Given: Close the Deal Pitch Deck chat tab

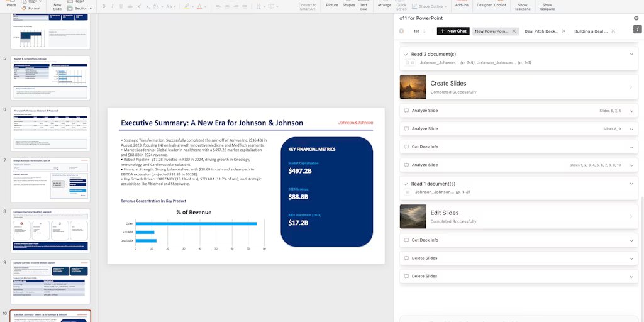Looking at the screenshot, I should click(x=563, y=31).
